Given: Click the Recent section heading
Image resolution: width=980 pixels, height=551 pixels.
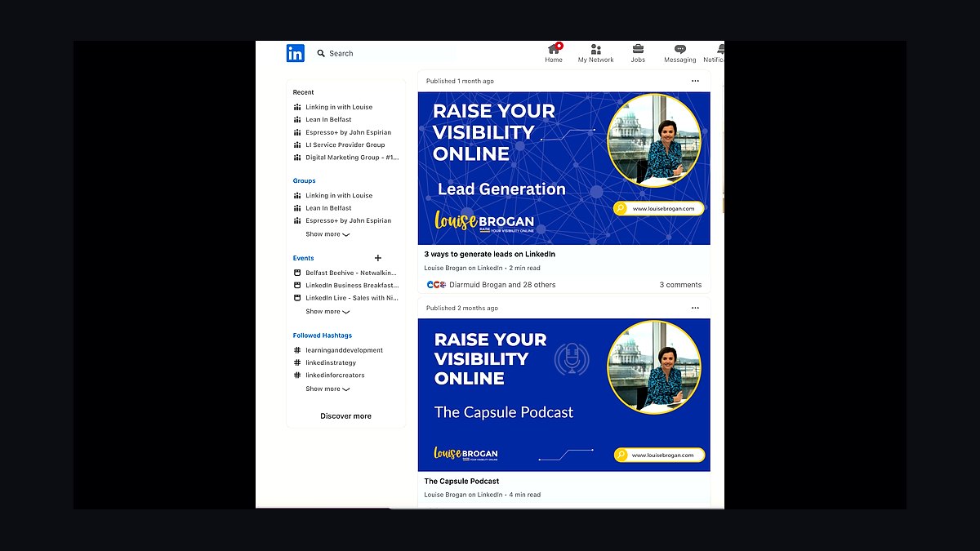Looking at the screenshot, I should pos(303,92).
